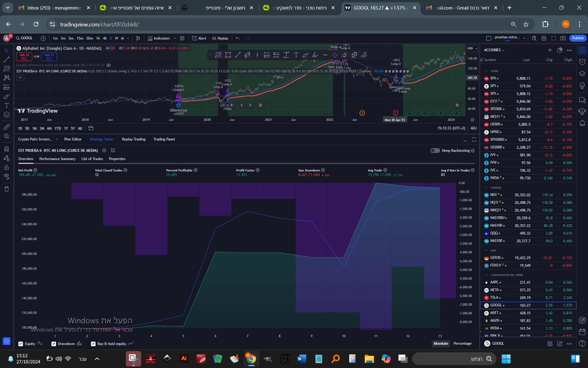This screenshot has height=368, width=588.
Task: Click the fullscreen mode icon
Action: click(553, 38)
